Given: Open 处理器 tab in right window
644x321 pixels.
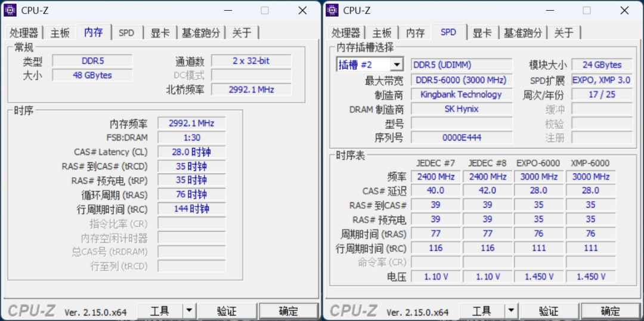Looking at the screenshot, I should pos(346,33).
